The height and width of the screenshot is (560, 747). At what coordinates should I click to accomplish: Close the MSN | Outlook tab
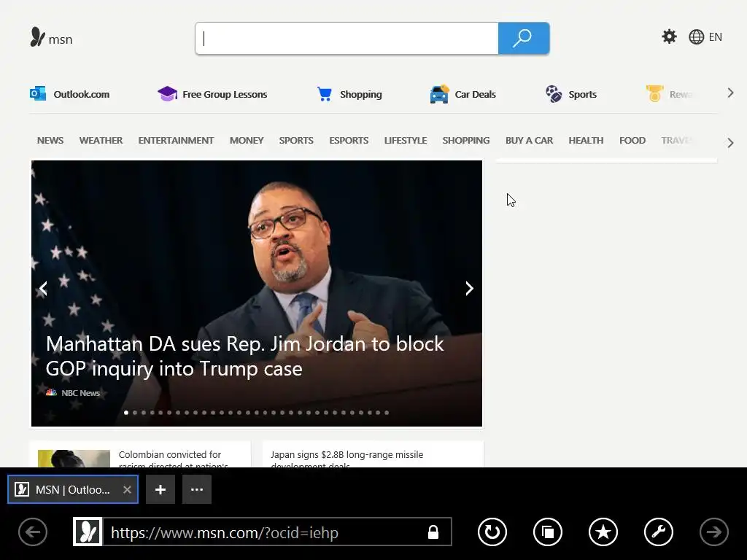[x=127, y=489]
